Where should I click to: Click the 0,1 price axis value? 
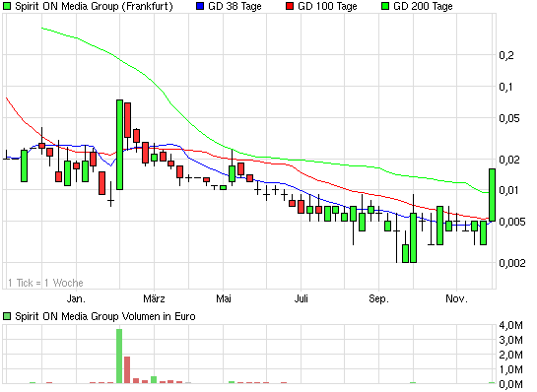[x=505, y=87]
